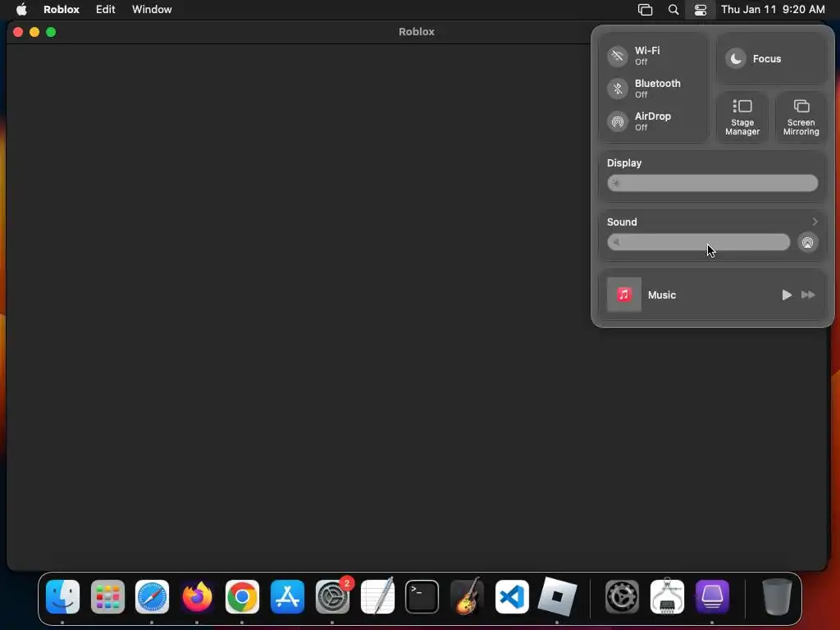Image resolution: width=840 pixels, height=630 pixels.
Task: Click the Display heading in Control Center
Action: pyautogui.click(x=624, y=163)
